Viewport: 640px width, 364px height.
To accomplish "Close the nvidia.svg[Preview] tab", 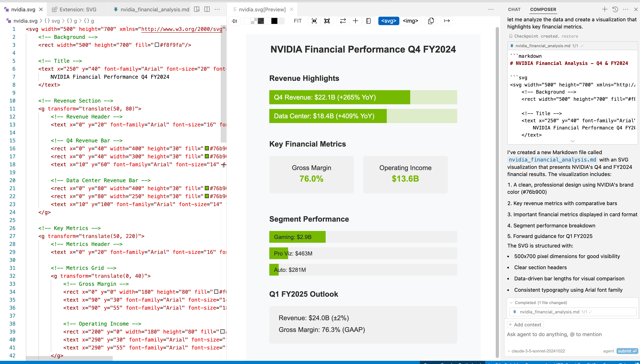I will 292,10.
